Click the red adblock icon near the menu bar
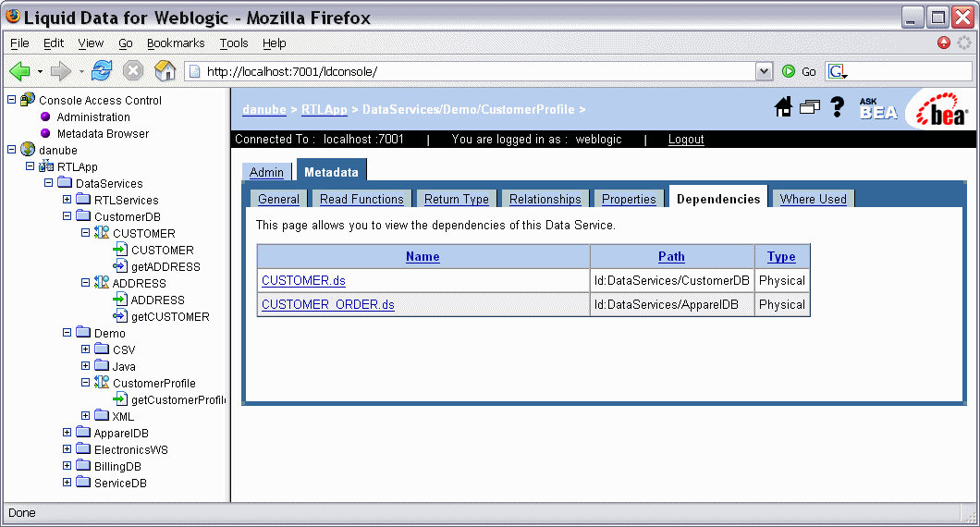The width and height of the screenshot is (980, 527). pos(944,43)
